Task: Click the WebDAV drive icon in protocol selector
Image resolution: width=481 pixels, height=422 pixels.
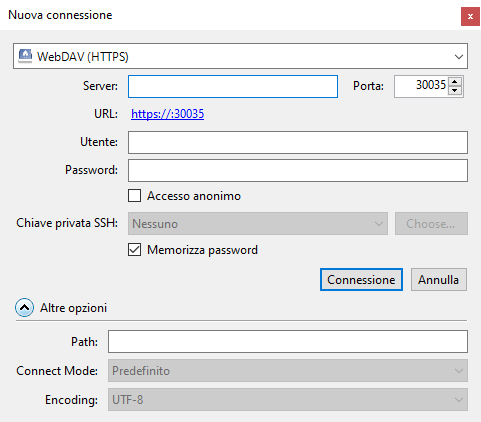Action: (x=25, y=56)
